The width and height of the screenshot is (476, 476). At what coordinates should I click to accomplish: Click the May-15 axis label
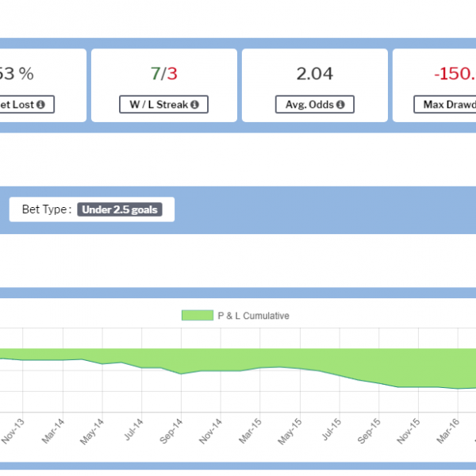290,432
